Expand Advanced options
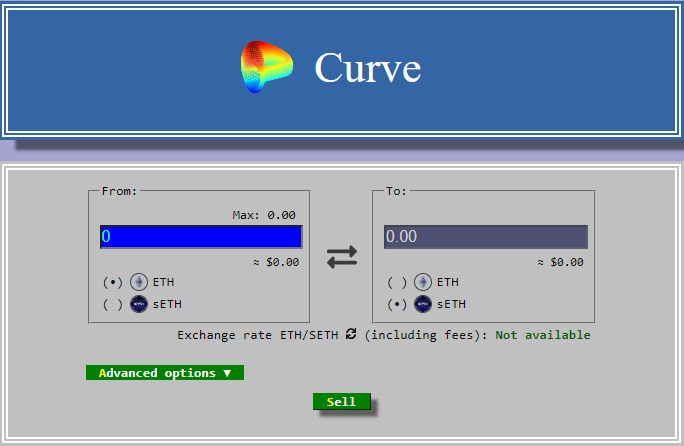This screenshot has height=446, width=684. (165, 373)
